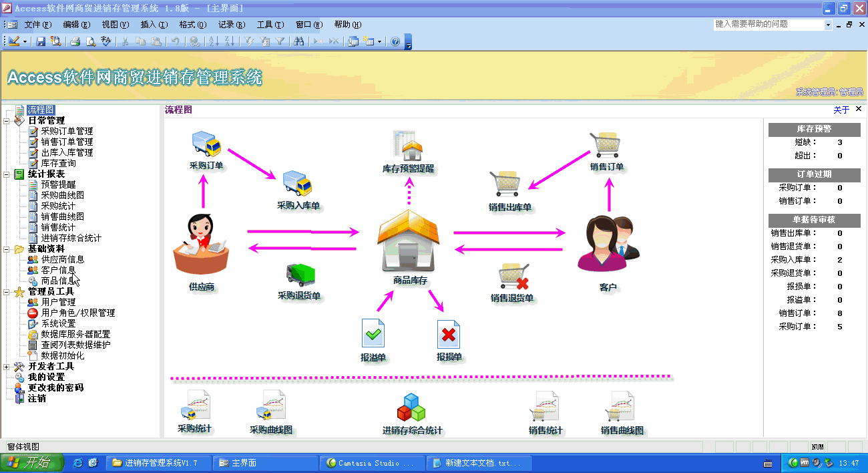Close the 流程图 panel with X
The image size is (868, 473).
pyautogui.click(x=859, y=109)
